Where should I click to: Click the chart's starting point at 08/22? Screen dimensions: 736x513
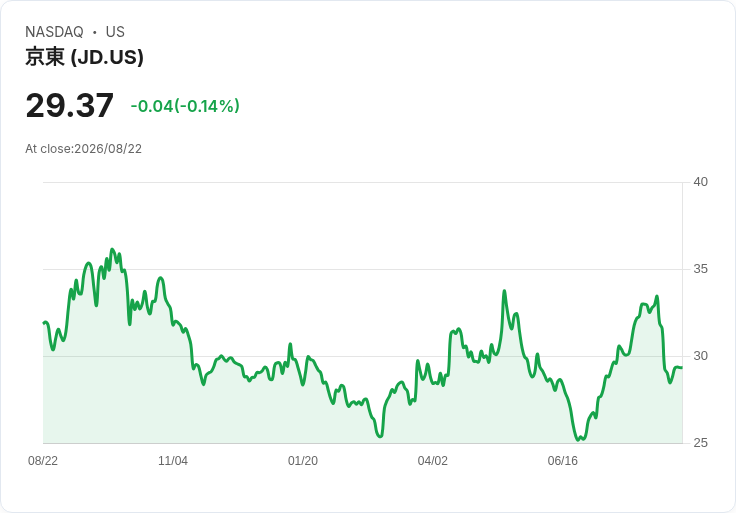[44, 322]
